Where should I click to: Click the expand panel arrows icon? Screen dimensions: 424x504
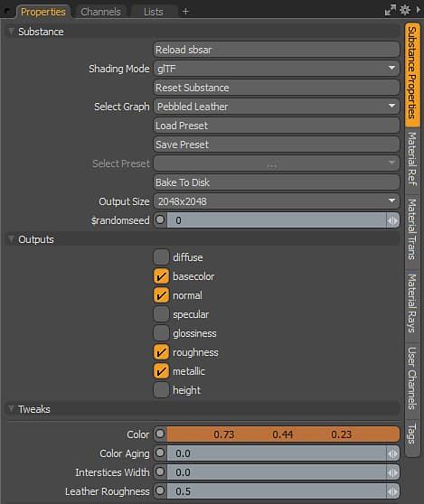(391, 10)
